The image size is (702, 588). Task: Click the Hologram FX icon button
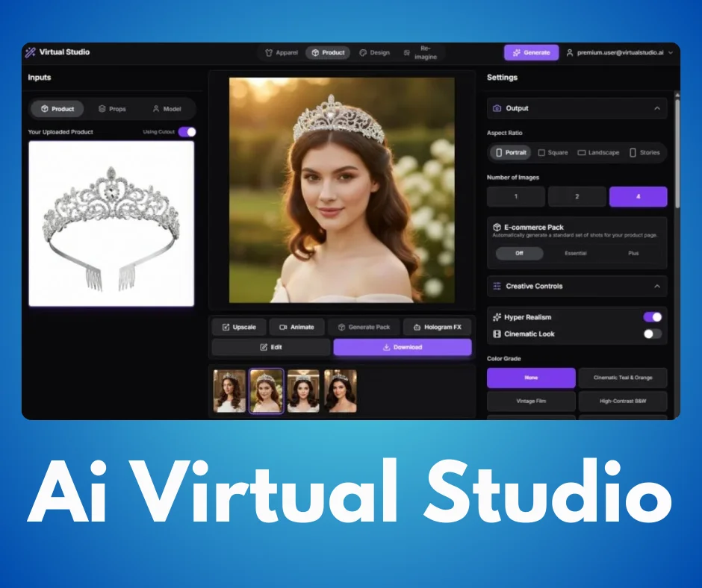pos(416,328)
